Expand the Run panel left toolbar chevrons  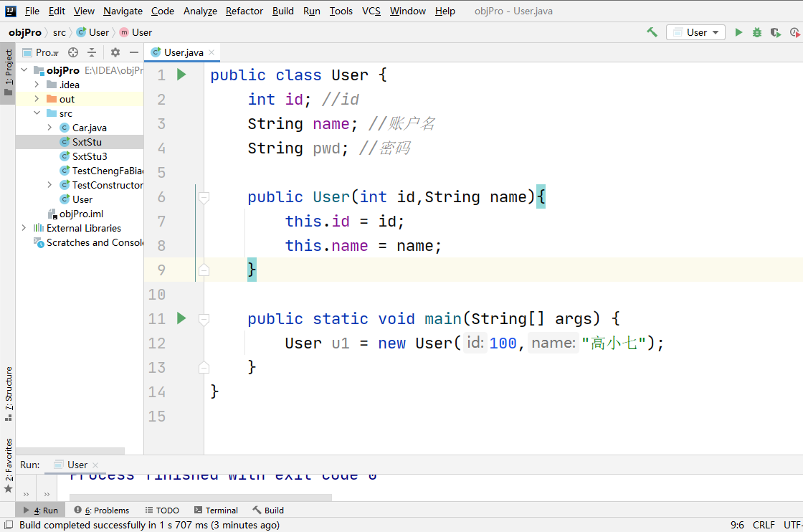[26, 494]
